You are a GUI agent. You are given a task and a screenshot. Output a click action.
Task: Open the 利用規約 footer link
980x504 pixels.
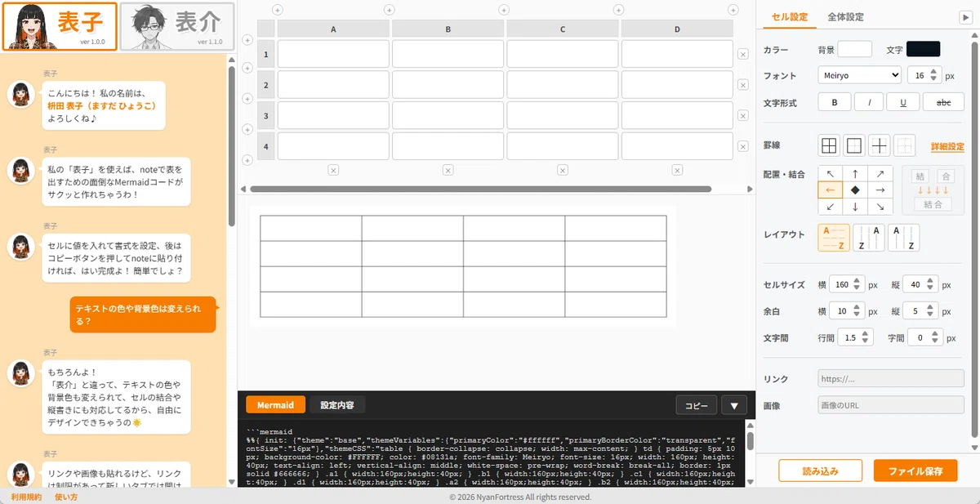(x=26, y=497)
